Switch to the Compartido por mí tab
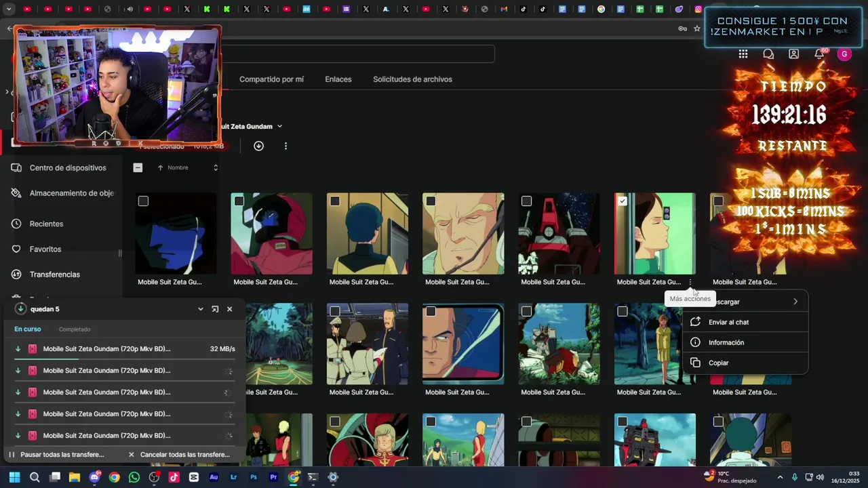Screen dimensions: 868x488 pos(271,79)
